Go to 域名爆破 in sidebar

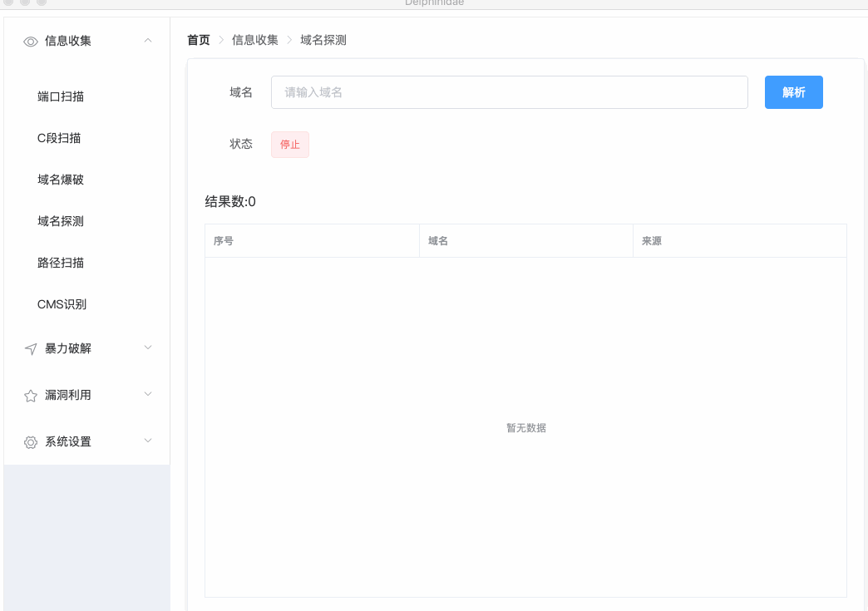coord(61,180)
